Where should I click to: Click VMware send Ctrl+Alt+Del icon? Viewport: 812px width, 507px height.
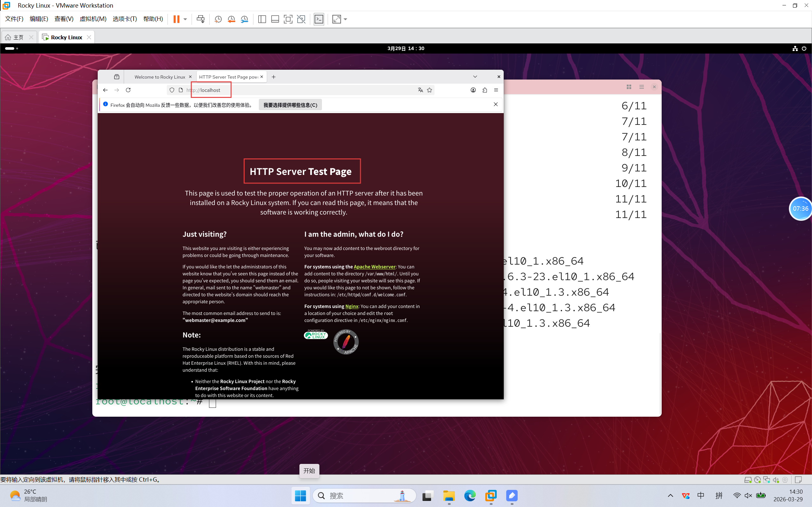point(200,19)
